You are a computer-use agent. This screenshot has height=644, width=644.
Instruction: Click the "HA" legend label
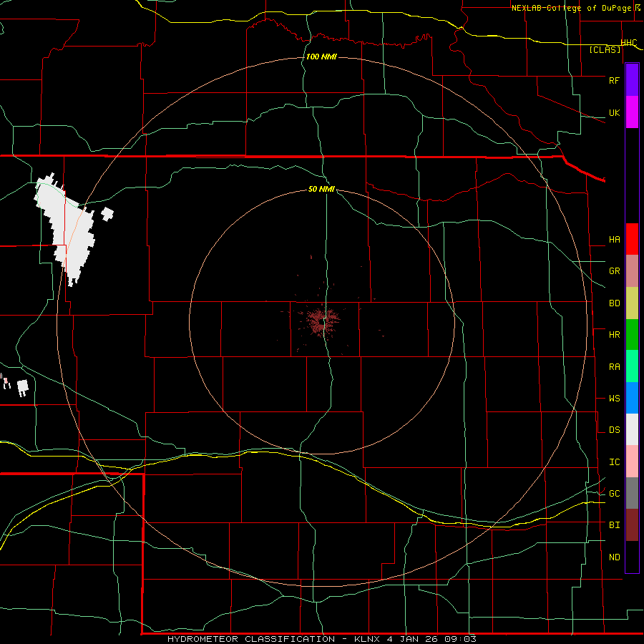[614, 239]
